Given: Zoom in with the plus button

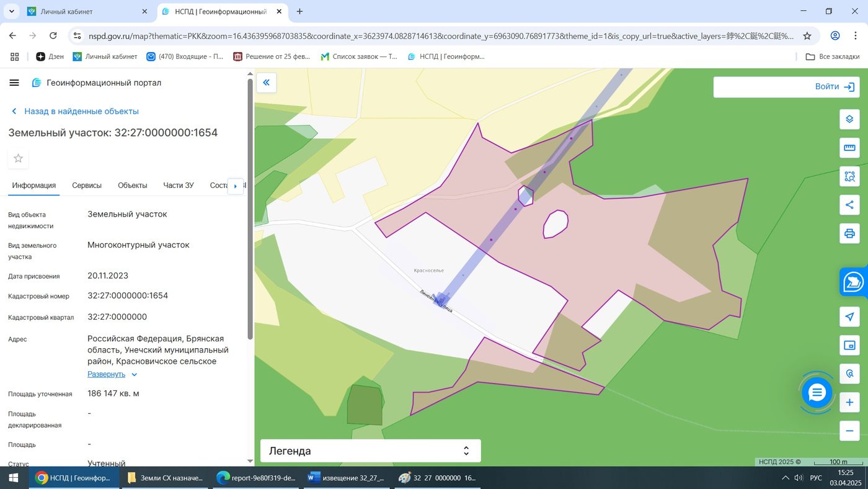Looking at the screenshot, I should click(x=849, y=403).
